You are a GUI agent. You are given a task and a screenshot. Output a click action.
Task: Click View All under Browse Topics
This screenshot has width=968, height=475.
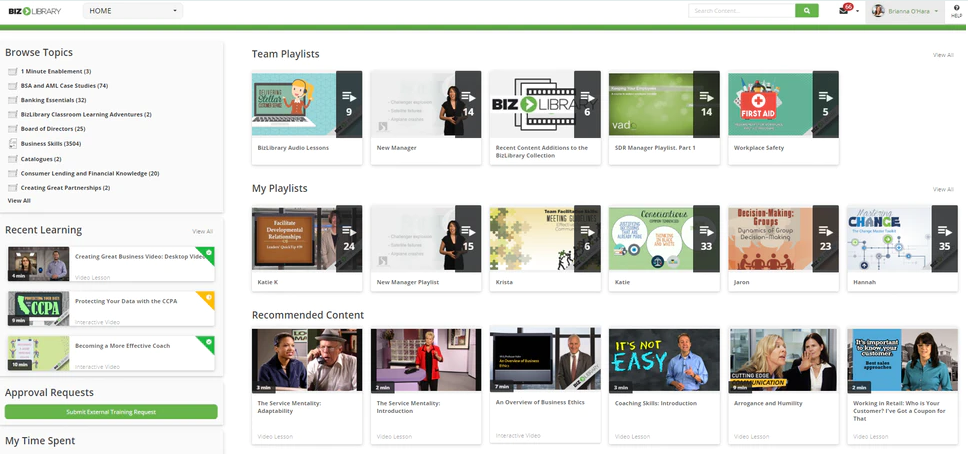click(19, 201)
